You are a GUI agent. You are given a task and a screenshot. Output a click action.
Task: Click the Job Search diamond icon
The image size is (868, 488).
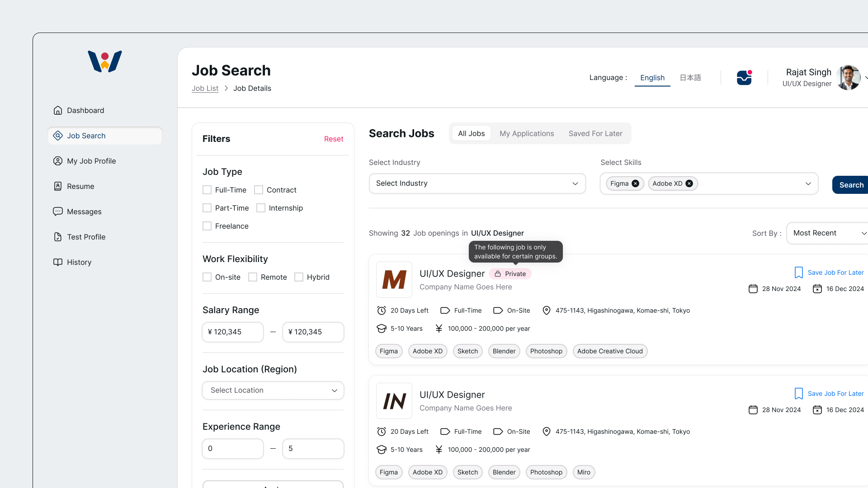click(58, 136)
